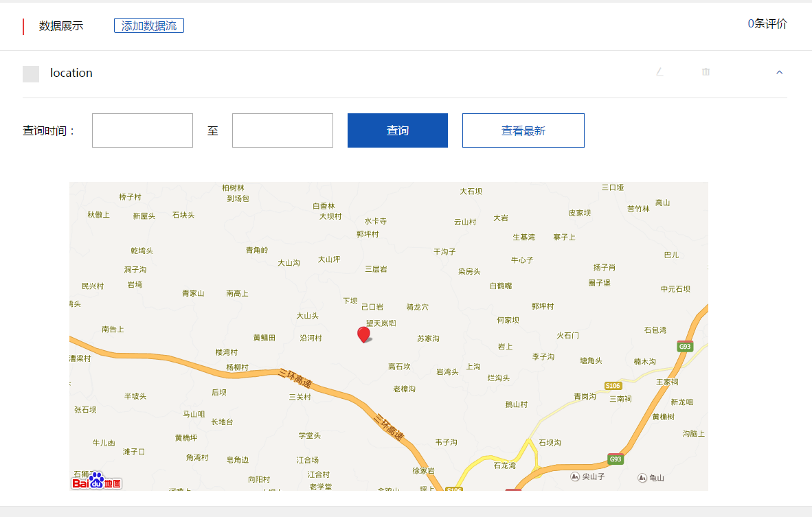The width and height of the screenshot is (812, 517).
Task: Open the 0条评价 reviews link
Action: tap(767, 24)
